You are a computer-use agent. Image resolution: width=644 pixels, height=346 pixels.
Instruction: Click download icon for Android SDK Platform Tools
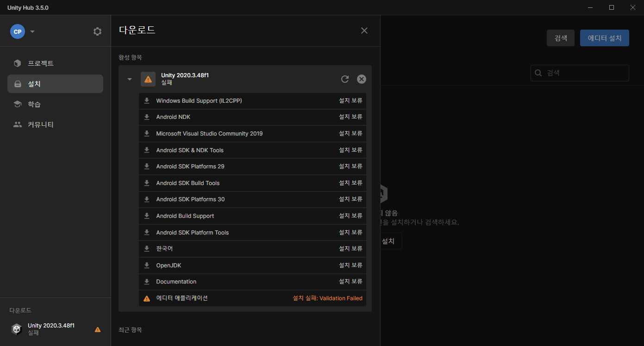pos(147,233)
